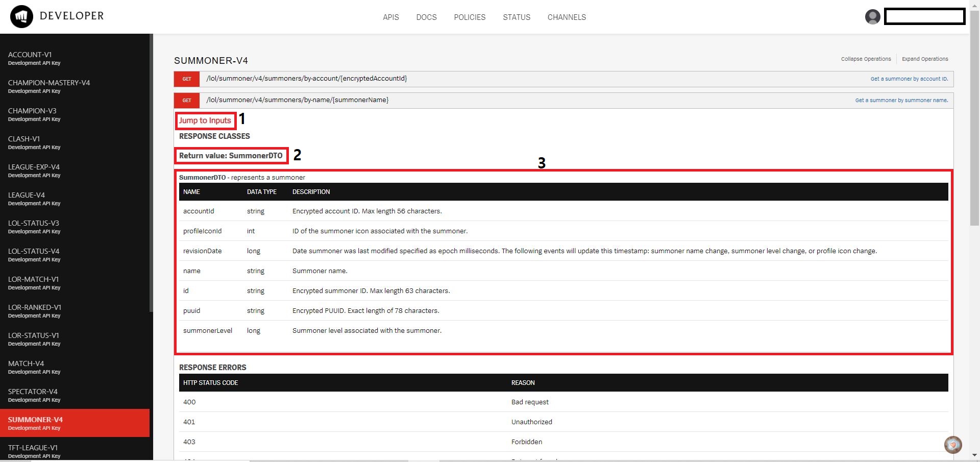980x462 pixels.
Task: Open the STATUS page
Action: 517,17
